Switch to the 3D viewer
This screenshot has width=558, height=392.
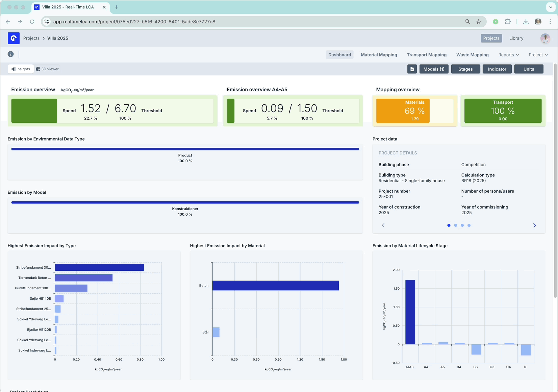(x=47, y=69)
